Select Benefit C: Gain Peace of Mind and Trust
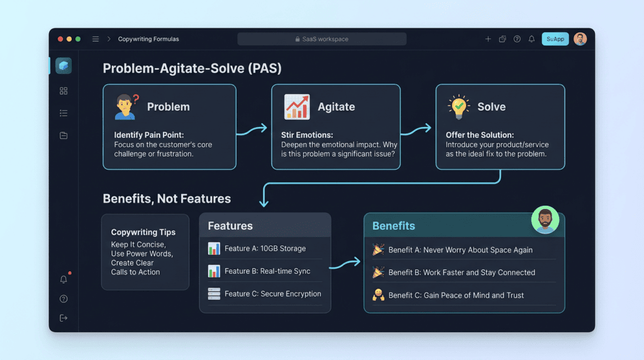The image size is (644, 360). click(456, 295)
